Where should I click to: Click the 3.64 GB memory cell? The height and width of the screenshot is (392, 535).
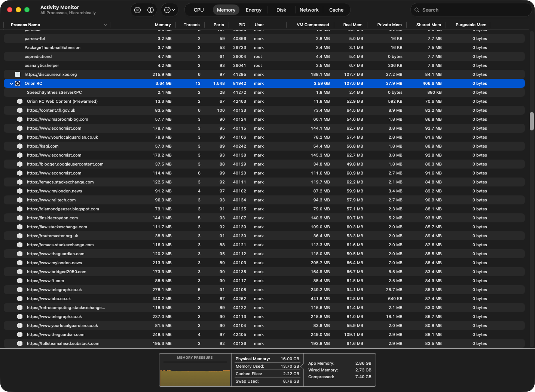[163, 83]
